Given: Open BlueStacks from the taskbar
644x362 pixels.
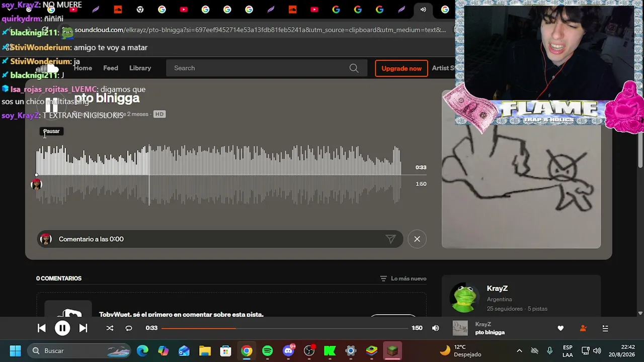Looking at the screenshot, I should point(372,351).
